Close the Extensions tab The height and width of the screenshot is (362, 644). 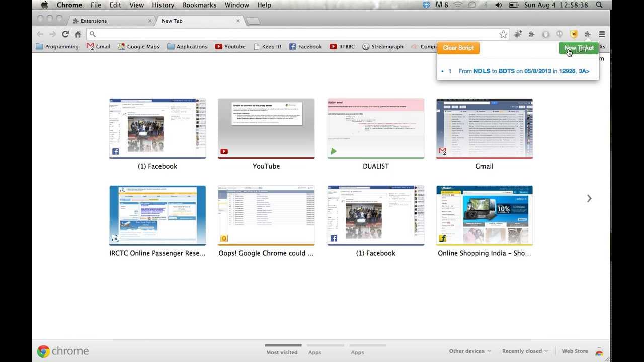(150, 21)
